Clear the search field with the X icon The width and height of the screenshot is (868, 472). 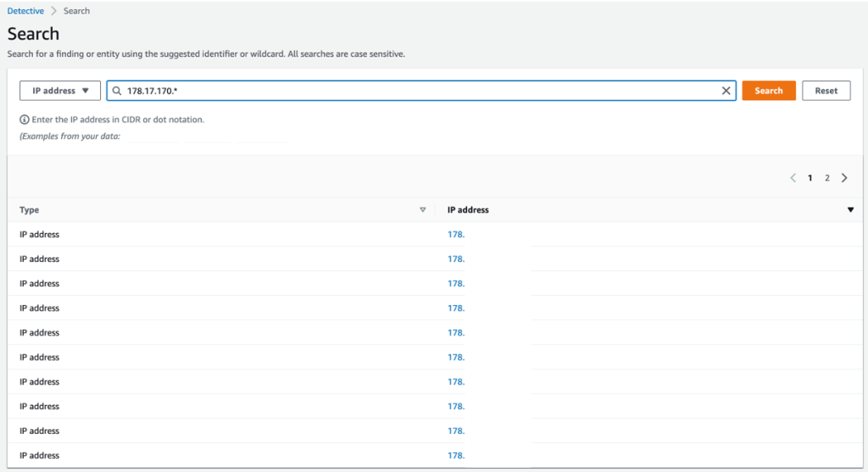click(x=726, y=91)
